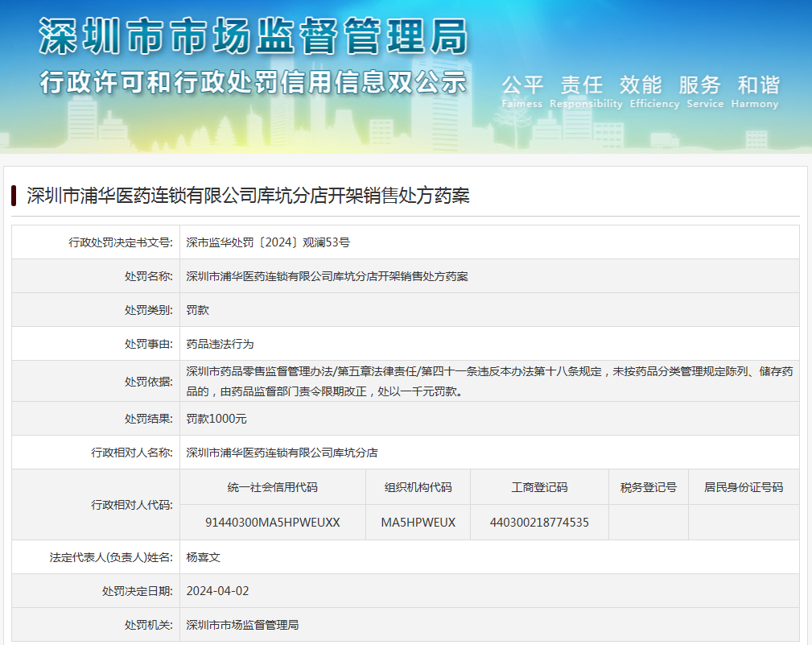Click the representative name 杨喜文
The width and height of the screenshot is (812, 645).
[203, 557]
